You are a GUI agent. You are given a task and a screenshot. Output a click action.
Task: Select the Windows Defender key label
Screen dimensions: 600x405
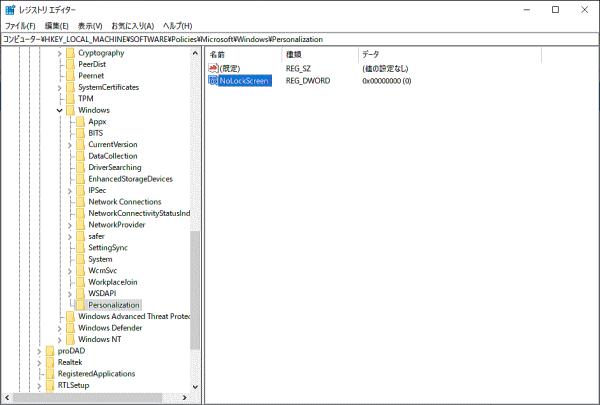[110, 328]
